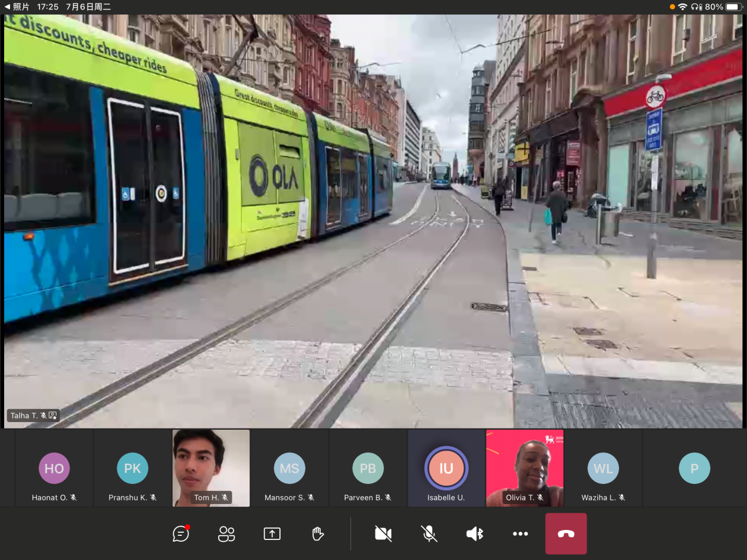The height and width of the screenshot is (560, 747).
Task: Open the more actions ellipsis menu
Action: pyautogui.click(x=520, y=534)
